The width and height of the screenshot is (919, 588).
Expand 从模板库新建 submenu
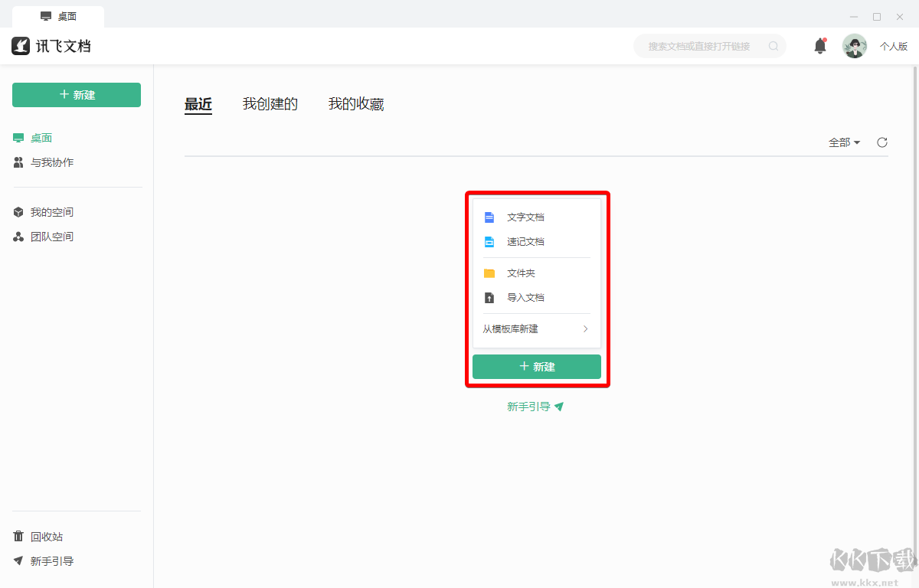click(x=537, y=329)
